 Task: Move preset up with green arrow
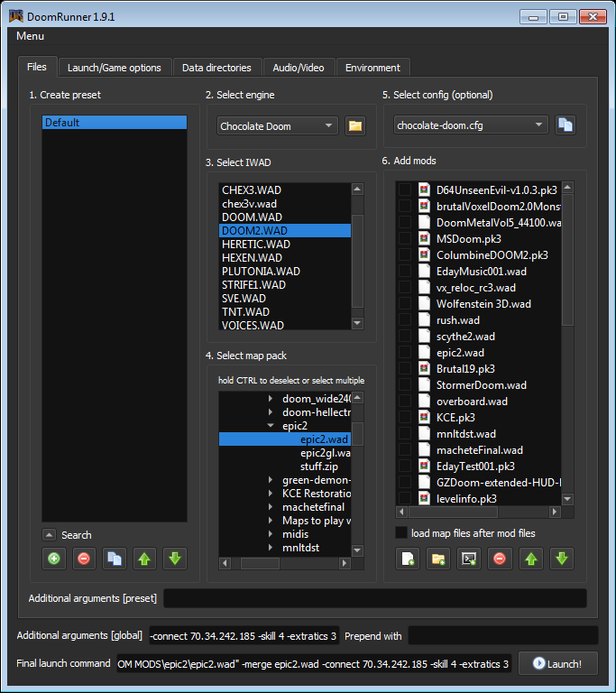click(x=144, y=559)
